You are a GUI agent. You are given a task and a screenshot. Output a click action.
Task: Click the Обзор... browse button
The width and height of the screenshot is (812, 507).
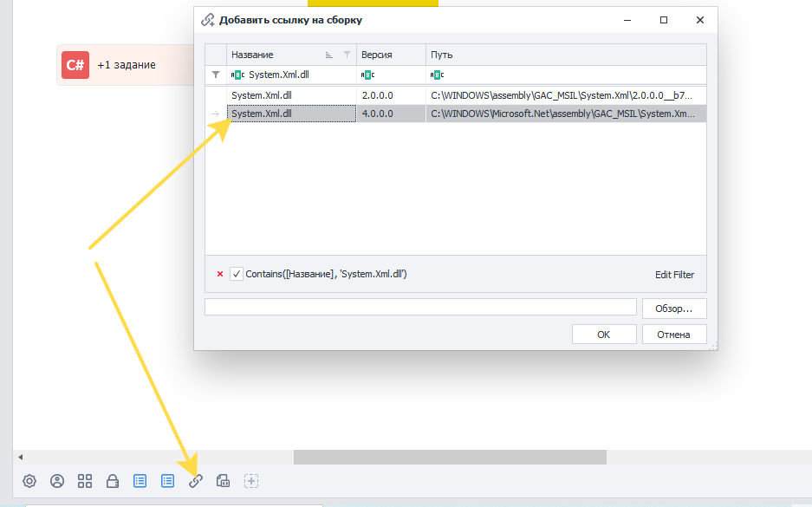click(x=674, y=309)
